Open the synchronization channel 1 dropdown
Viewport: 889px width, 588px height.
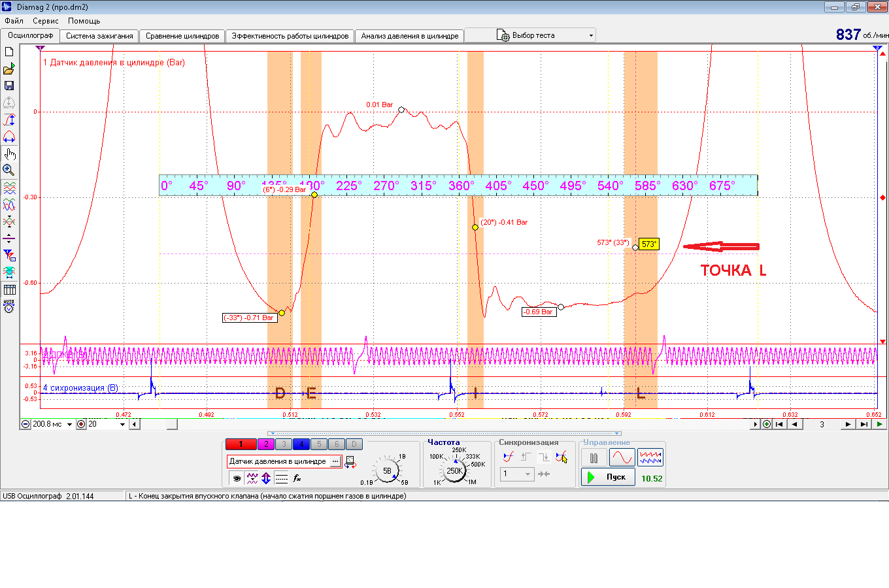tap(518, 474)
